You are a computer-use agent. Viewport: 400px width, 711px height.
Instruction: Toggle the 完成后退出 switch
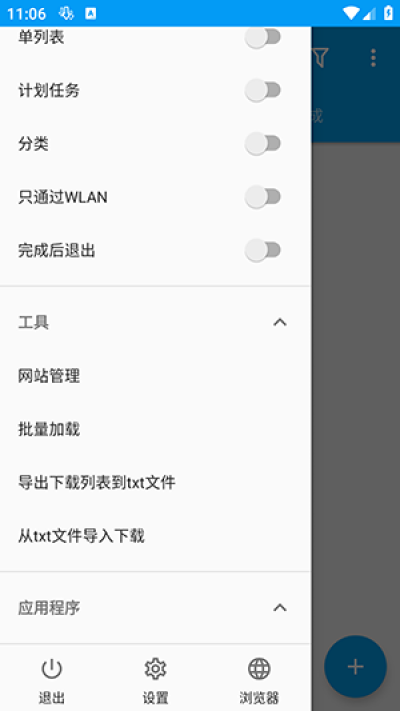click(x=263, y=250)
